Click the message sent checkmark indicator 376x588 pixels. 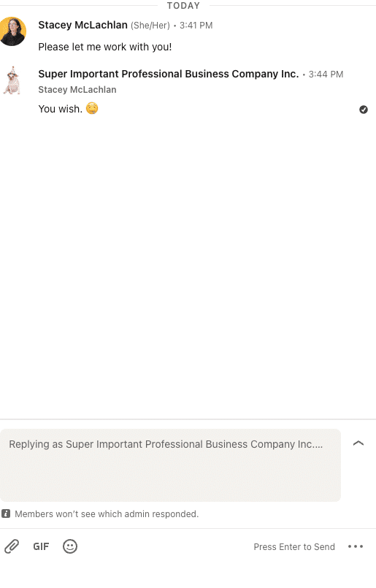[364, 110]
